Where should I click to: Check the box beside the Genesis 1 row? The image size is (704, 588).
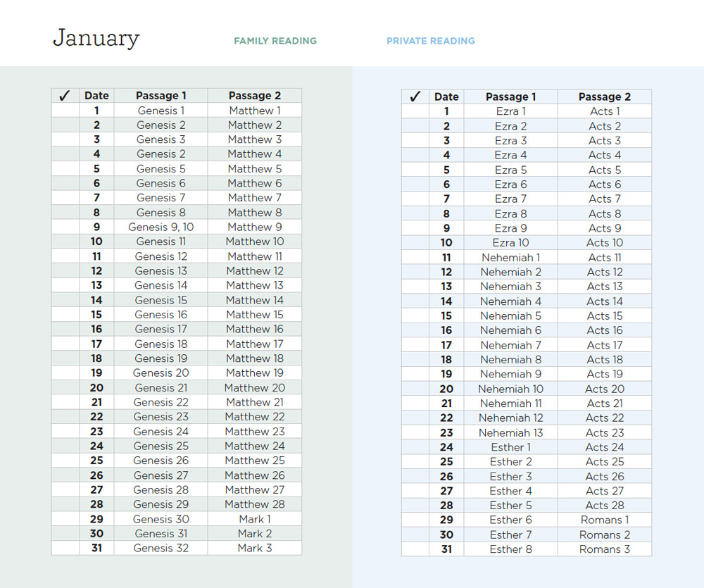65,111
